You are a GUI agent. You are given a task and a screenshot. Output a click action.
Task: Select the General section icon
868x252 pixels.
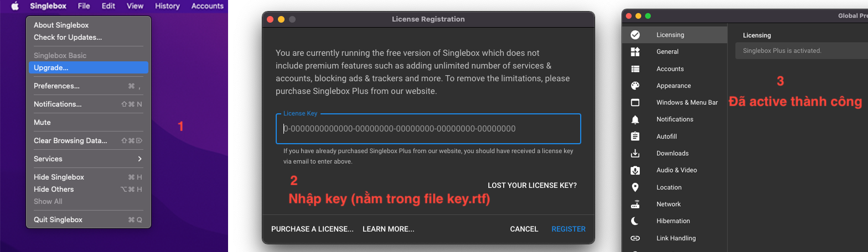click(x=635, y=51)
